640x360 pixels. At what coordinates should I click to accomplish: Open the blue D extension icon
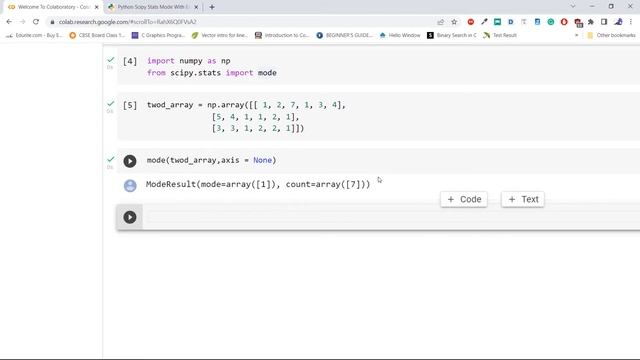coord(511,22)
